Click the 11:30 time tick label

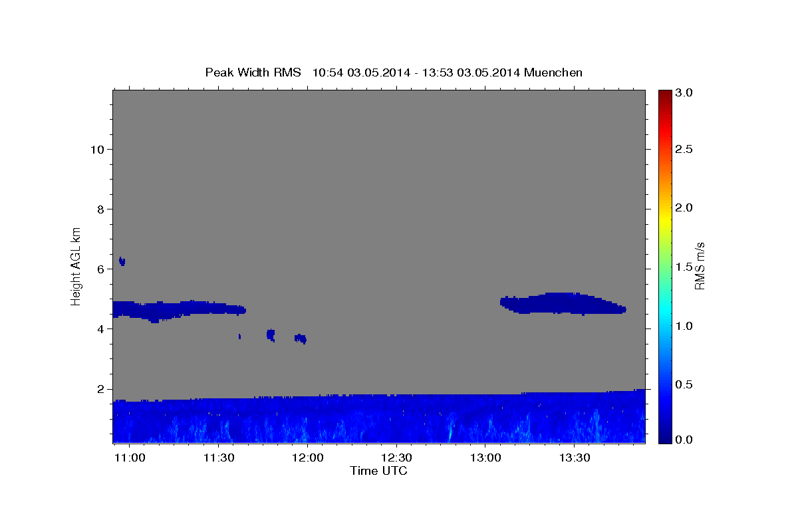(219, 458)
